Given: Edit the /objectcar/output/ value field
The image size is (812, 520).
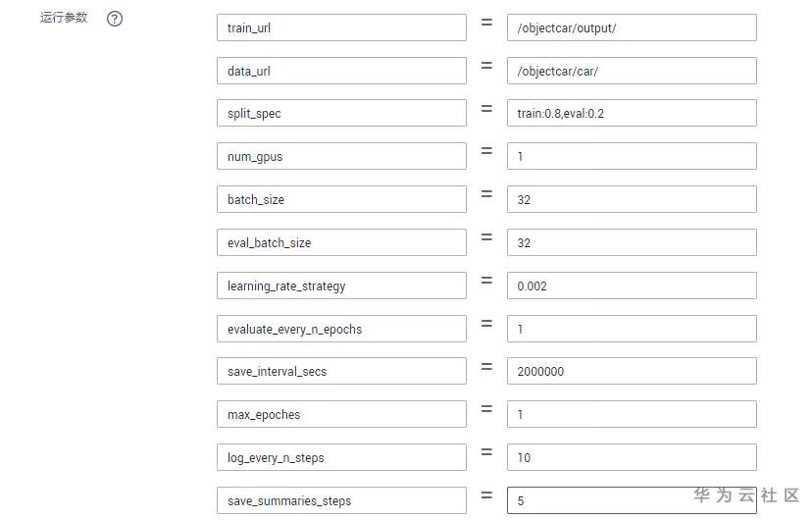Looking at the screenshot, I should click(632, 27).
